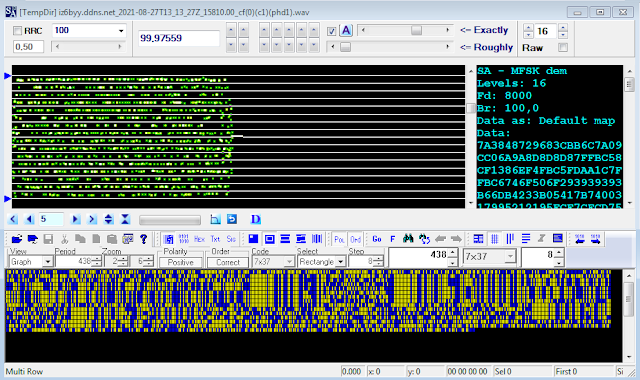Click the binary 0101 view icon
640x380 pixels.
tap(184, 239)
